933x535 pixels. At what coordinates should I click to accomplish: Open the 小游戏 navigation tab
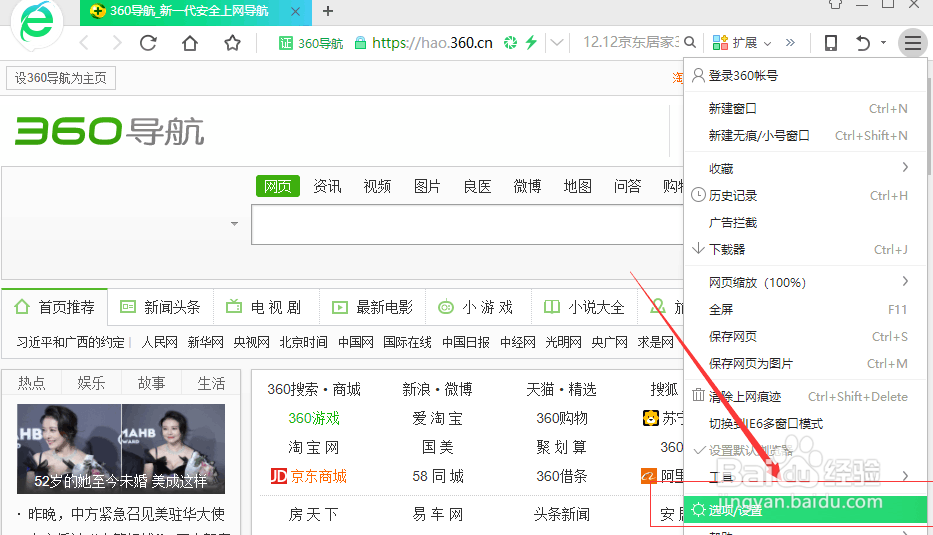[477, 307]
